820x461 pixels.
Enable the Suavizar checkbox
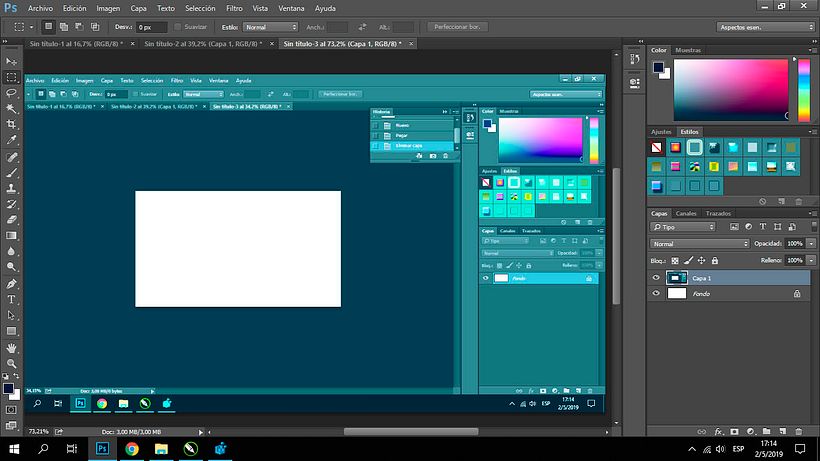click(x=177, y=27)
